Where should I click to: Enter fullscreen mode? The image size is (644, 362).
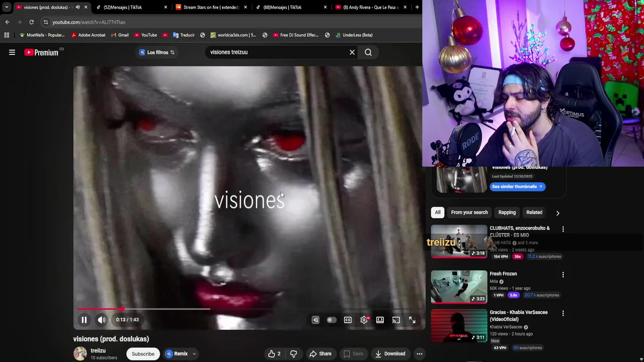pyautogui.click(x=412, y=320)
